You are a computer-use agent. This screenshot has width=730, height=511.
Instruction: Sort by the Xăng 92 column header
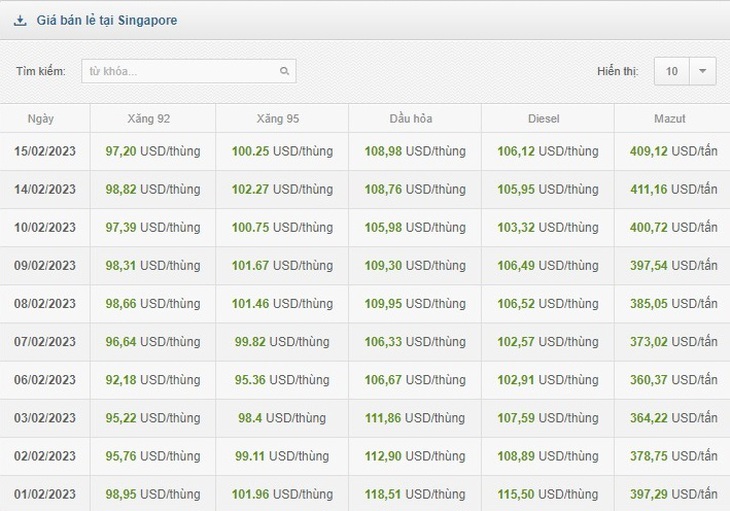(149, 119)
